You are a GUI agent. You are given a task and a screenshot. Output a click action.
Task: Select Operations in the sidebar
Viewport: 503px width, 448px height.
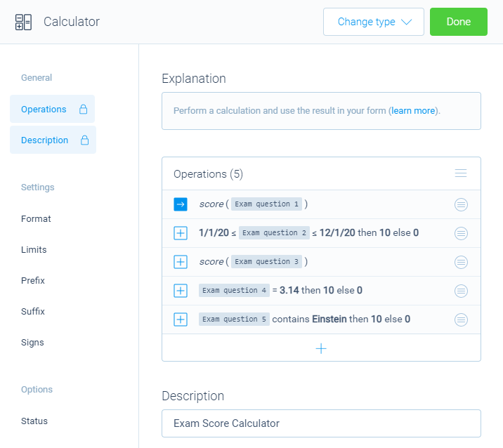pos(52,109)
